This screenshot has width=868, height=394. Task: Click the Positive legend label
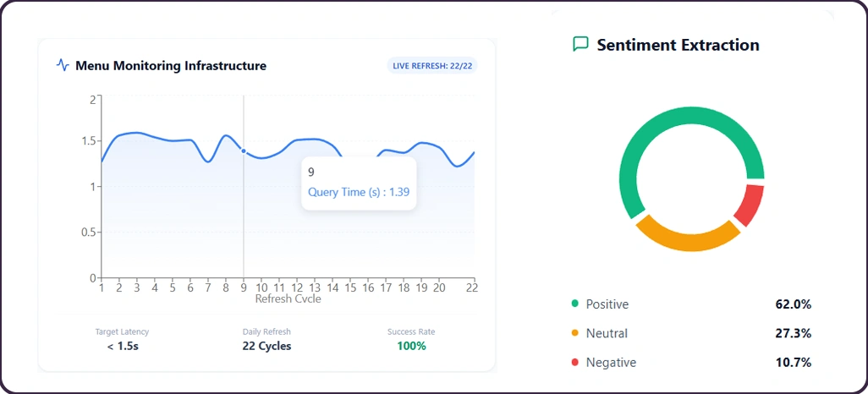coord(607,304)
